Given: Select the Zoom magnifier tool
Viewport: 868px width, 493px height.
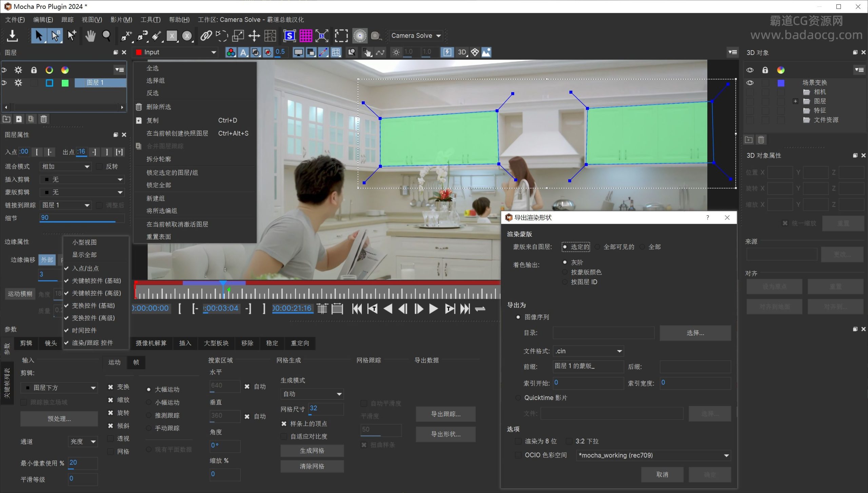Looking at the screenshot, I should (x=106, y=36).
